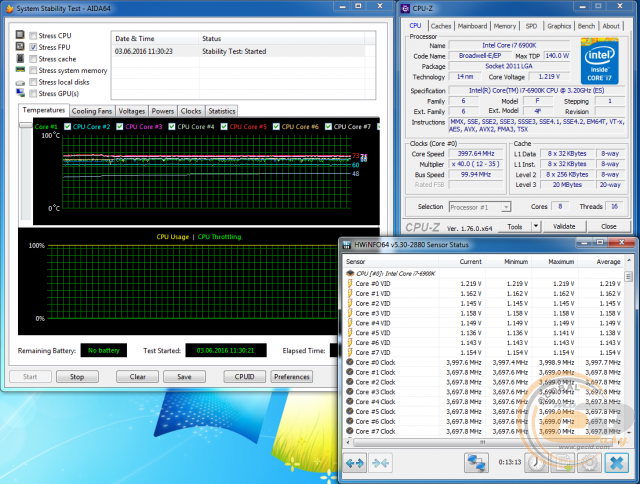The height and width of the screenshot is (484, 640).
Task: Open the Processor #1 selection dropdown
Action: pyautogui.click(x=506, y=207)
